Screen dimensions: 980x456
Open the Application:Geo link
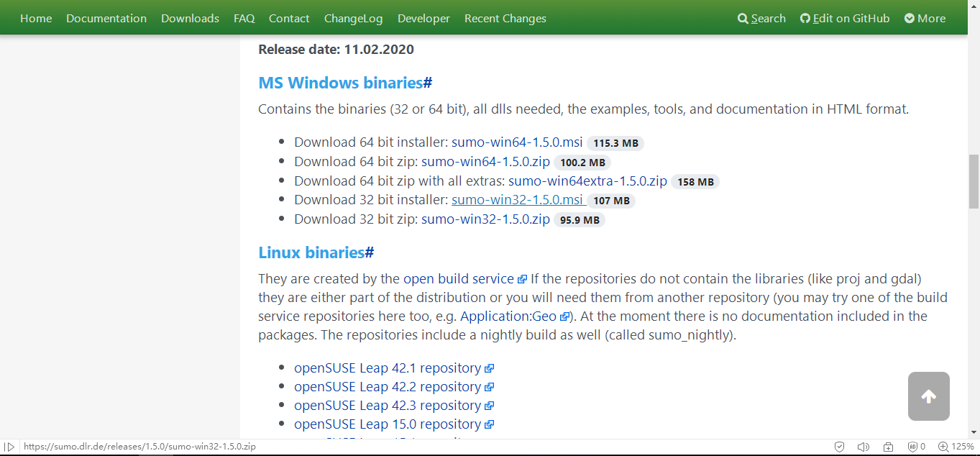[508, 316]
